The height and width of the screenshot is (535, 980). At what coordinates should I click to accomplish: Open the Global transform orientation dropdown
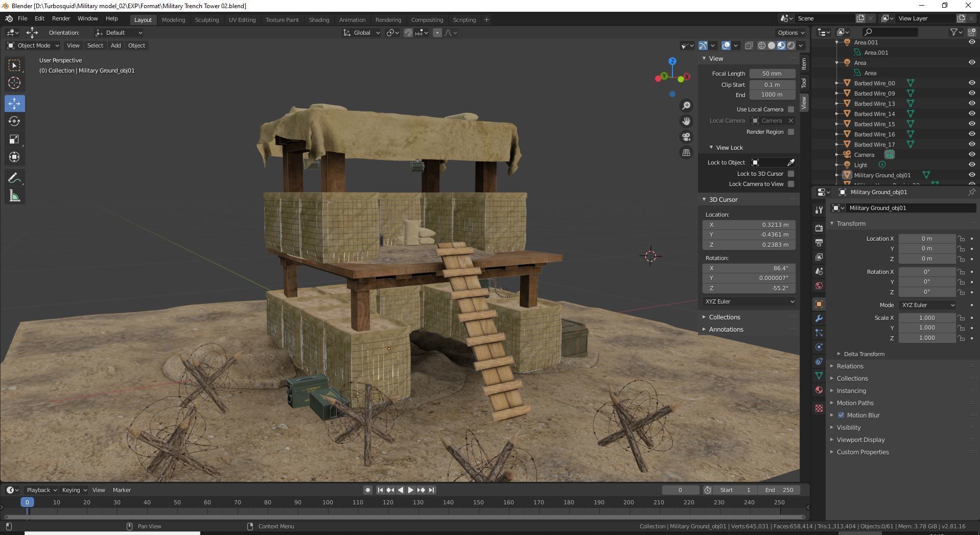(361, 33)
